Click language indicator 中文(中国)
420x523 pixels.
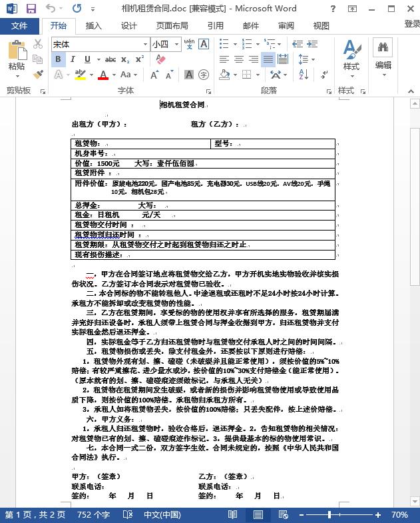tap(162, 514)
